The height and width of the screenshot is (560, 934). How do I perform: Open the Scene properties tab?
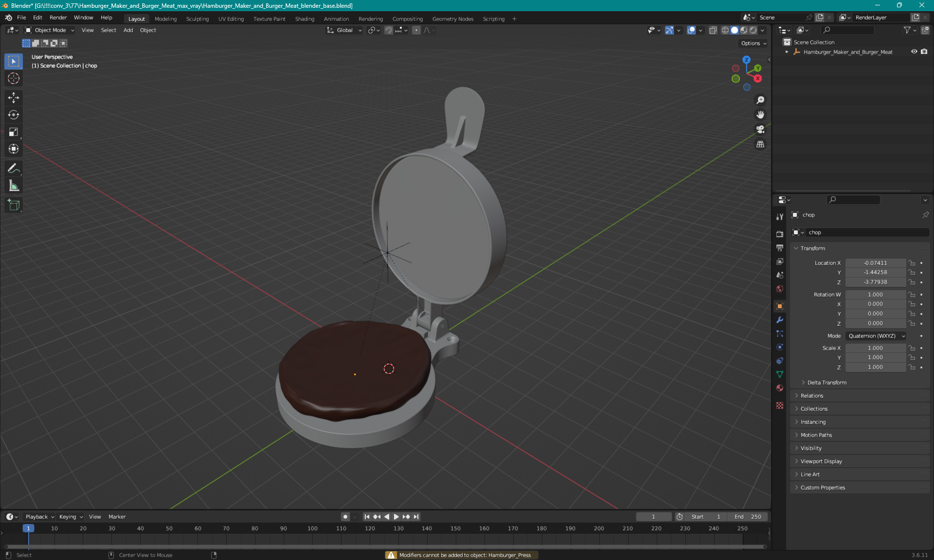point(780,275)
